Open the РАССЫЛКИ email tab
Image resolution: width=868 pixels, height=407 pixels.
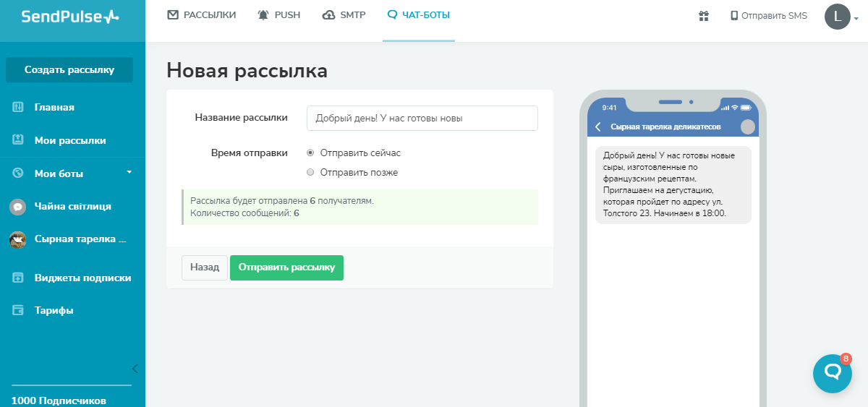[x=202, y=14]
